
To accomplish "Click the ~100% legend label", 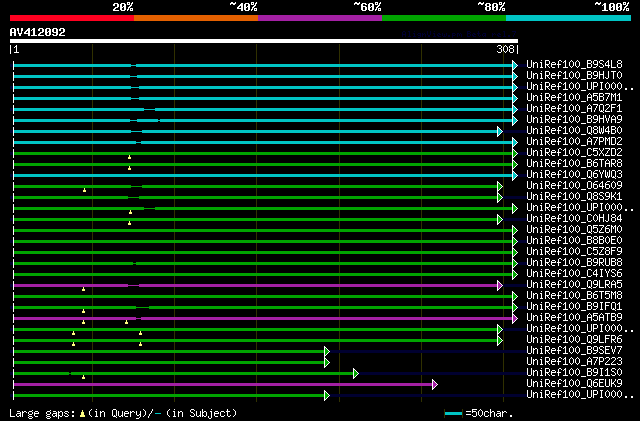I will 612,7.
